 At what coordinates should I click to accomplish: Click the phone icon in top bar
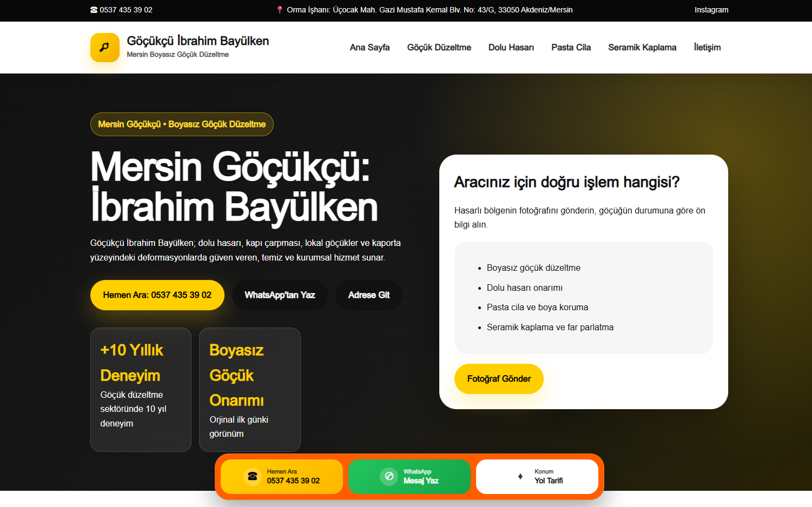(x=94, y=10)
